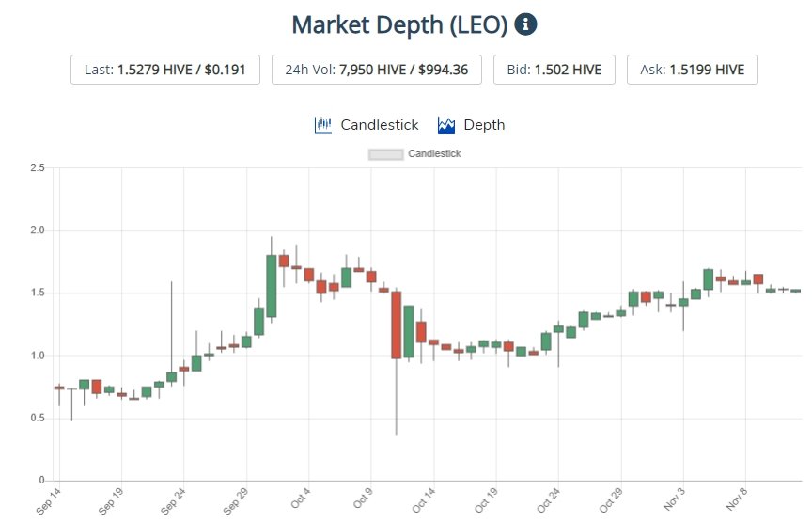The height and width of the screenshot is (523, 812).
Task: Click the 2.5 y-axis value label
Action: pos(37,168)
